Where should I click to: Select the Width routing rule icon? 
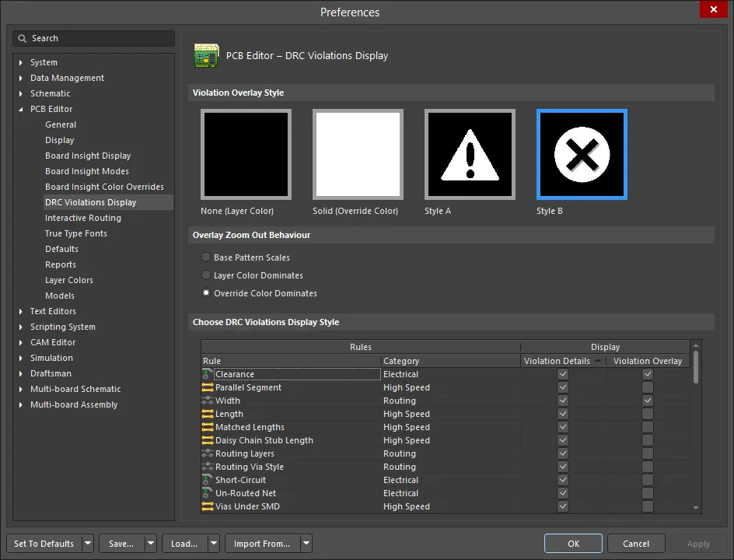click(x=206, y=401)
